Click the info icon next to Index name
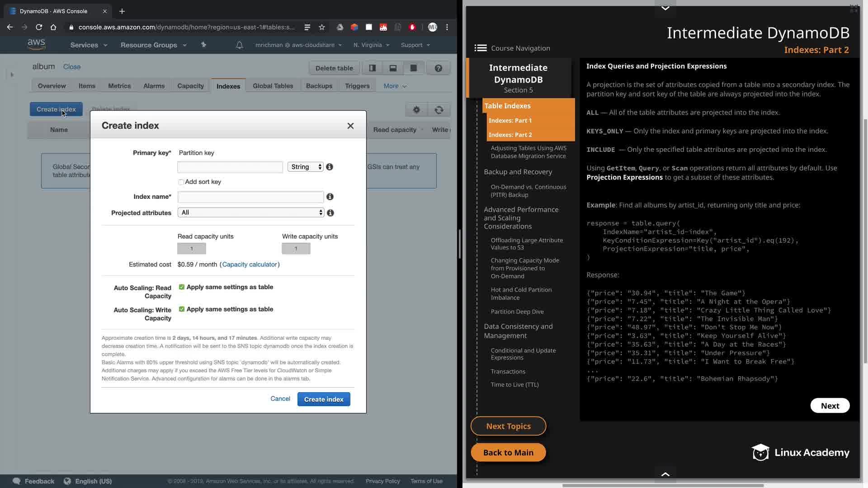 coord(330,197)
